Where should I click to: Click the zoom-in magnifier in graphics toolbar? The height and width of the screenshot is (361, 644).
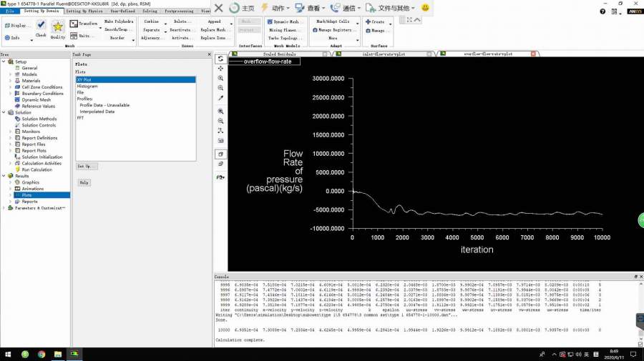click(221, 79)
